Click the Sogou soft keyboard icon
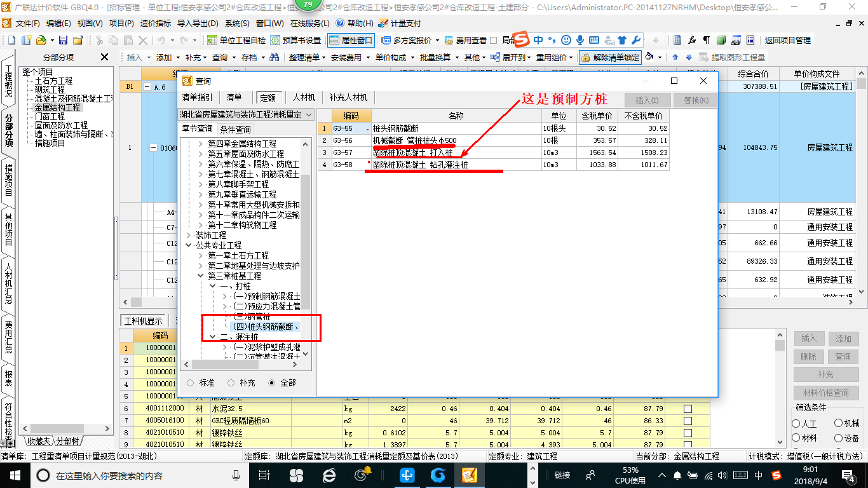Screen dimensions: 868x488 click(594, 40)
